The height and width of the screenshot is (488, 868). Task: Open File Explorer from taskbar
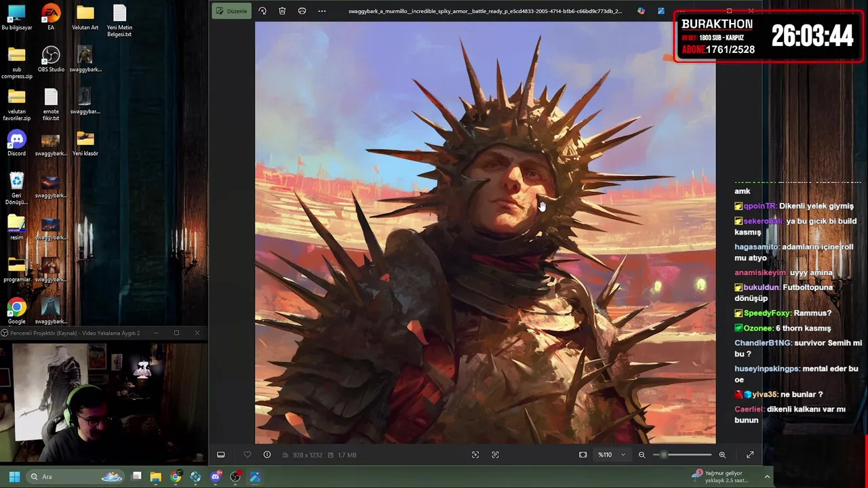[155, 476]
